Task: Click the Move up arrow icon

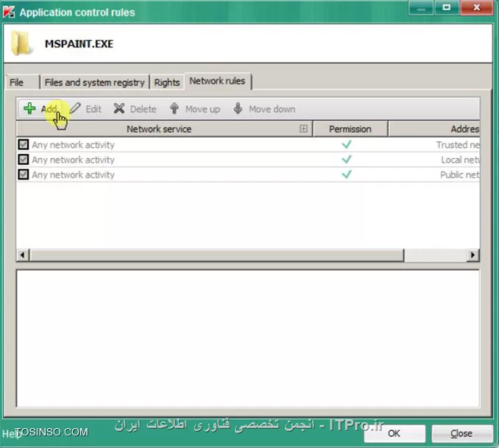Action: 174,108
